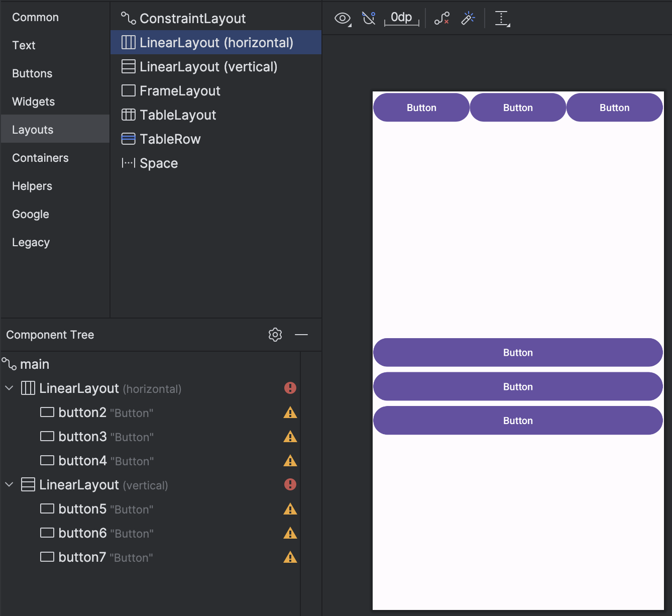The image size is (672, 616).
Task: Click error icon on LinearLayout (vertical)
Action: tap(290, 484)
